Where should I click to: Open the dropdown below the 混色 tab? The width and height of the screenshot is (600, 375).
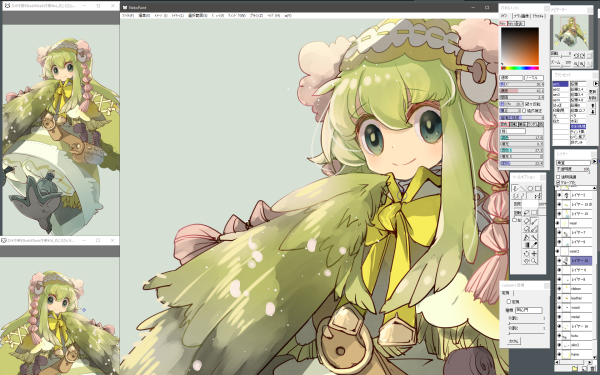[513, 131]
